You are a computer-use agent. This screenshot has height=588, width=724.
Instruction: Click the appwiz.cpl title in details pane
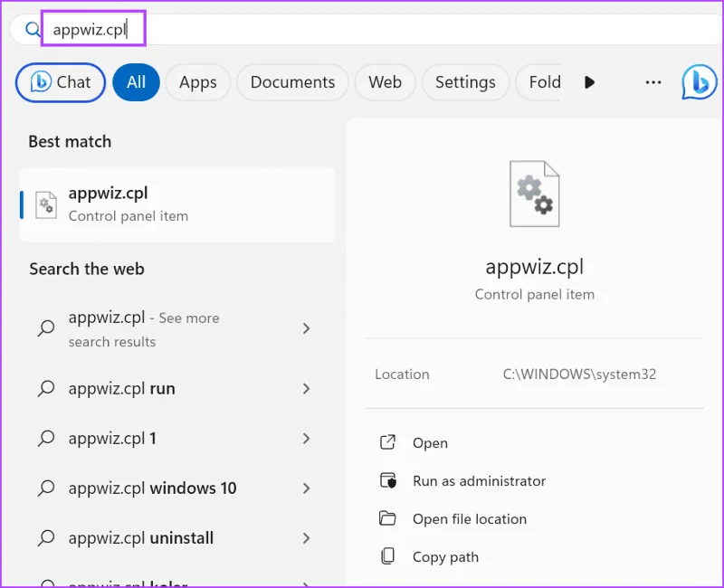pos(535,267)
